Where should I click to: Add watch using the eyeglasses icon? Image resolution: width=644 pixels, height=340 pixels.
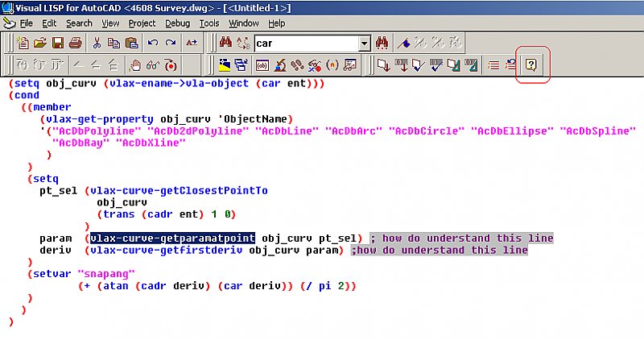(152, 65)
